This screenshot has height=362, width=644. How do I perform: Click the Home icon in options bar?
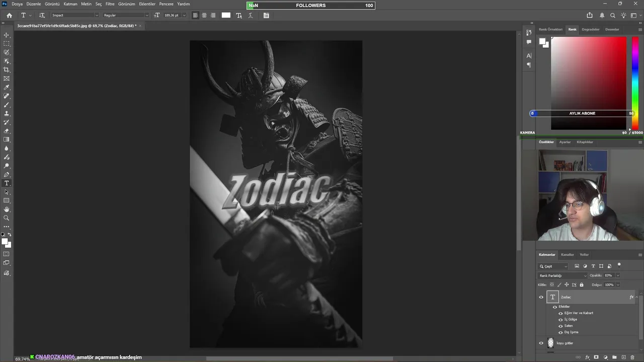[x=9, y=15]
